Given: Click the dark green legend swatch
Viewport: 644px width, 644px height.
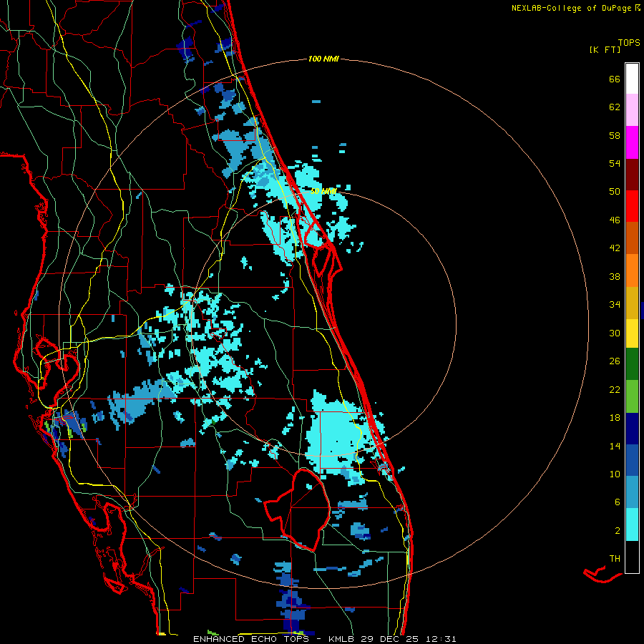Looking at the screenshot, I should pyautogui.click(x=632, y=364).
